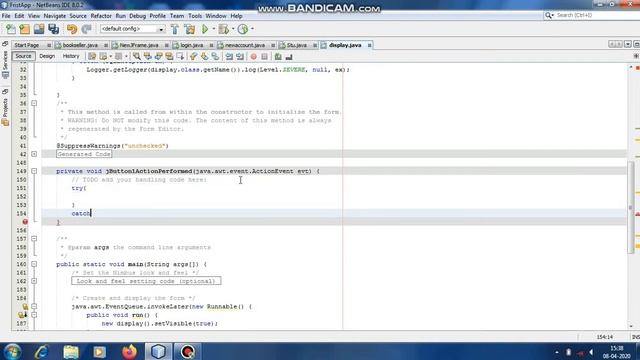Viewport: 640px width, 360px height.
Task: Stop macro recording icon
Action: 264,56
